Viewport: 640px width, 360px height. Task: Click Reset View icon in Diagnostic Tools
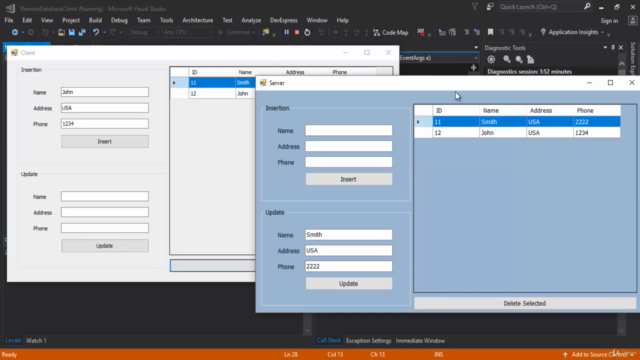[531, 60]
